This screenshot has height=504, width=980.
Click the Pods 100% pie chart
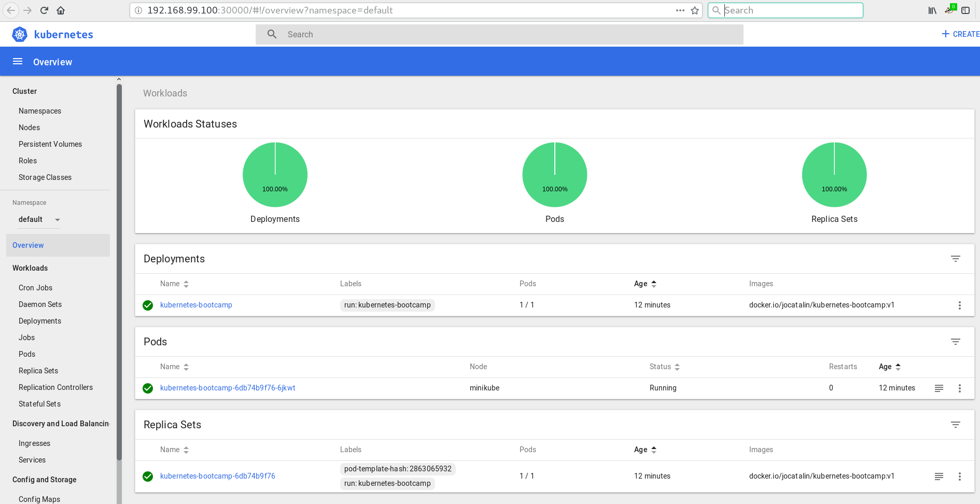point(554,175)
